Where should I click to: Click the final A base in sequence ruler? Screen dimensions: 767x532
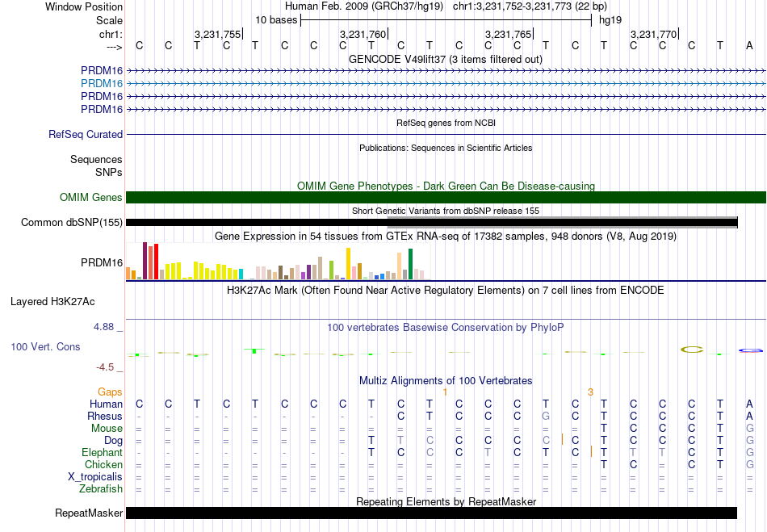pyautogui.click(x=749, y=45)
